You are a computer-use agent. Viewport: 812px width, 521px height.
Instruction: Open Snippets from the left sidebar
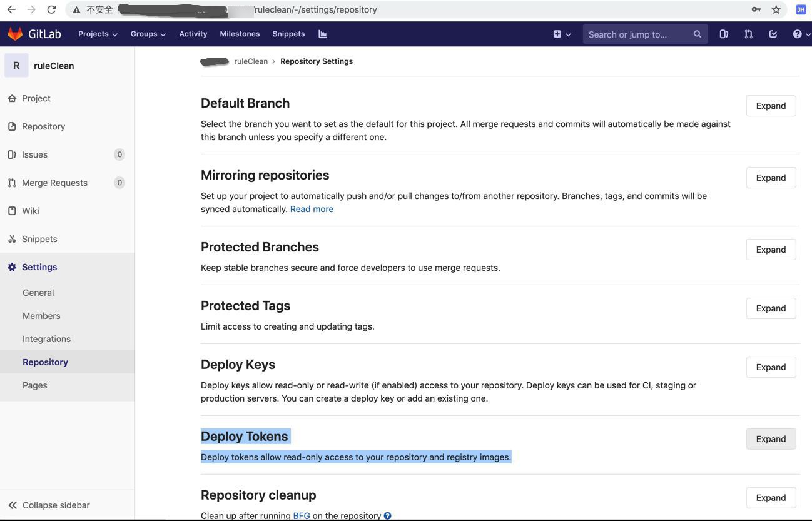coord(39,240)
